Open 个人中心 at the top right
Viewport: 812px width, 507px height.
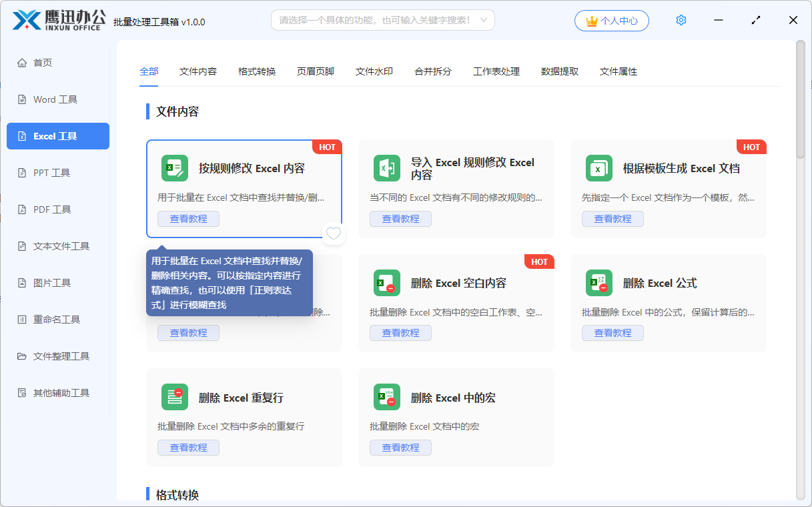click(x=611, y=20)
